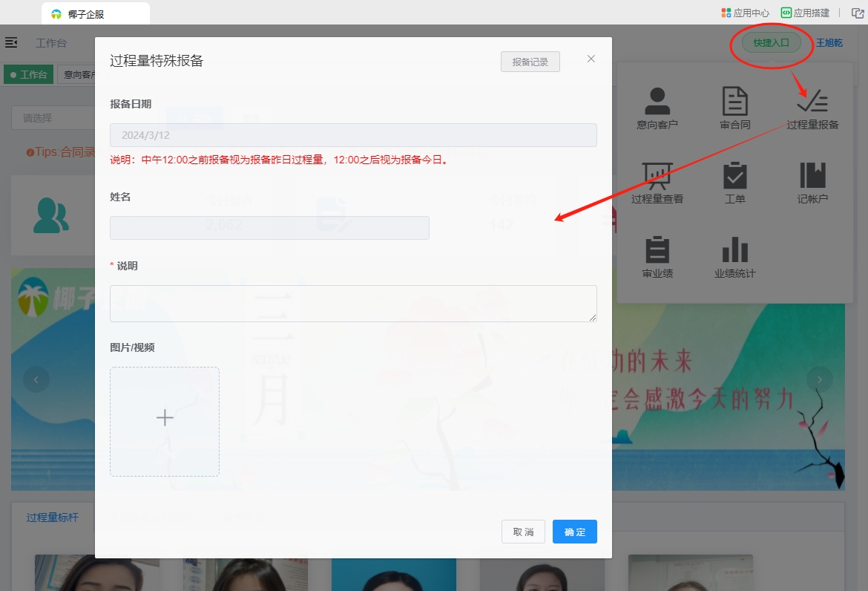Confirm with the 确定 button
The width and height of the screenshot is (868, 591).
(x=575, y=532)
